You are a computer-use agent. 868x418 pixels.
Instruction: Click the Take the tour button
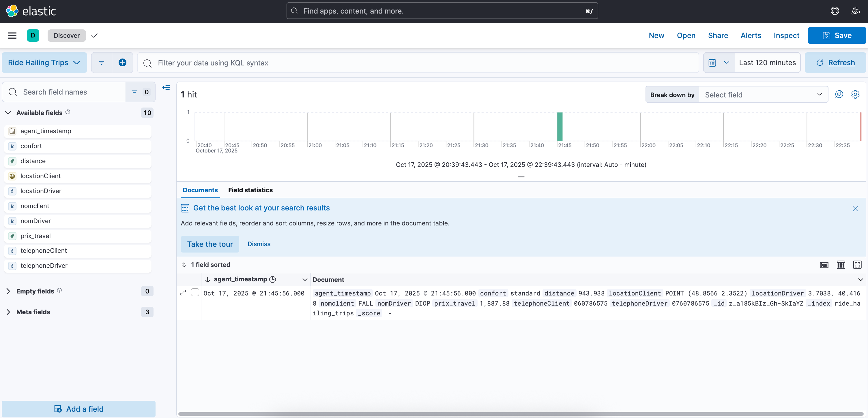209,244
